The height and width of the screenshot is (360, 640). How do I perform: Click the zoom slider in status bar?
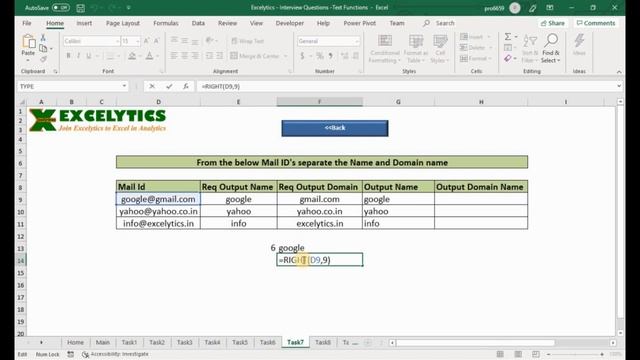coord(576,354)
